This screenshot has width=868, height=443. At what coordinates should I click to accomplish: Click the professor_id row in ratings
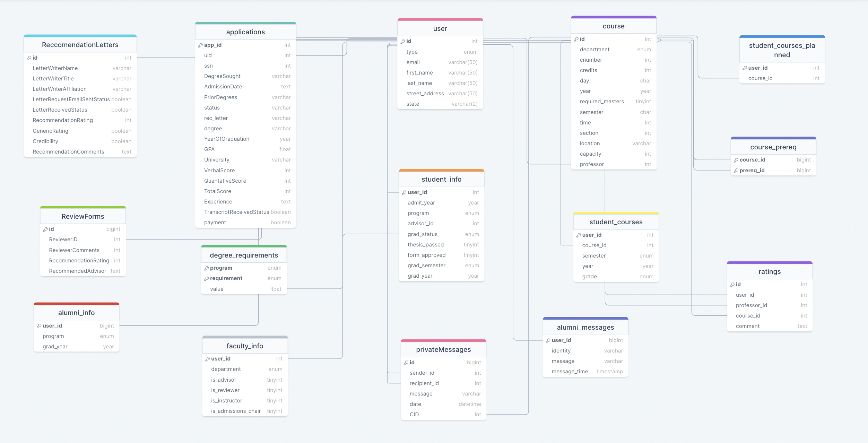770,305
